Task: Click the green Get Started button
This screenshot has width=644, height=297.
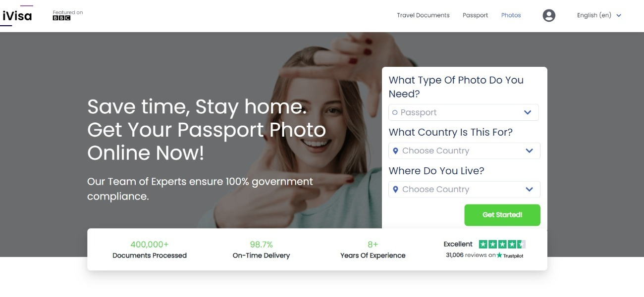Action: 502,215
